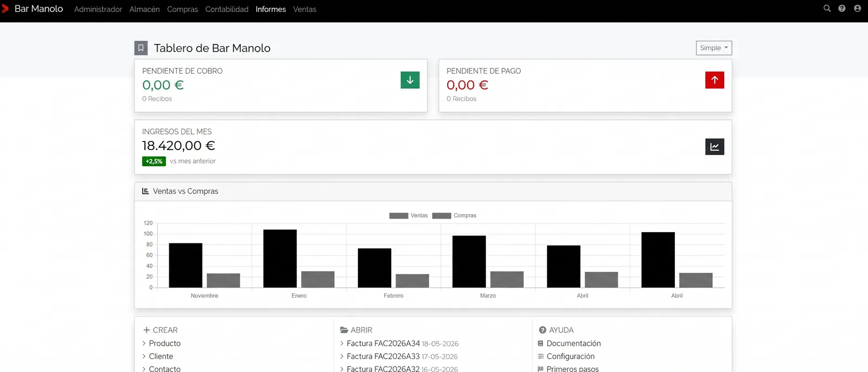Expand the Cliente create entry chevron
Image resolution: width=868 pixels, height=372 pixels.
pos(144,356)
